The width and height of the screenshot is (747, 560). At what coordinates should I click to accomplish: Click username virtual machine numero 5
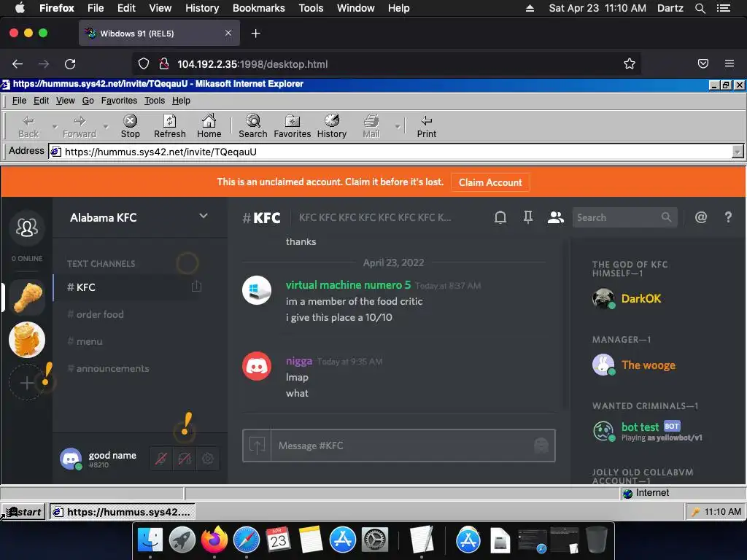348,285
